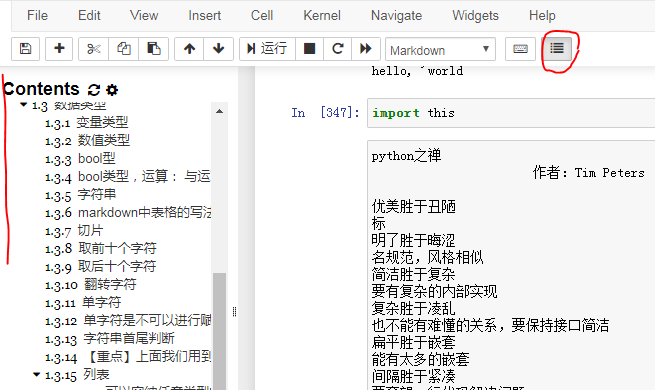Go to section 1.3.10 翻转字符
This screenshot has width=655, height=390.
coord(91,284)
